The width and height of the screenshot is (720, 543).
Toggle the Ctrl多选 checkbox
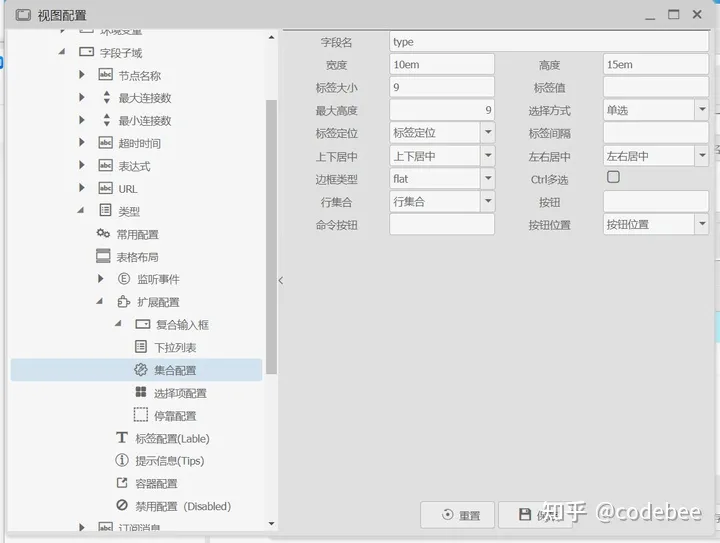tap(614, 178)
